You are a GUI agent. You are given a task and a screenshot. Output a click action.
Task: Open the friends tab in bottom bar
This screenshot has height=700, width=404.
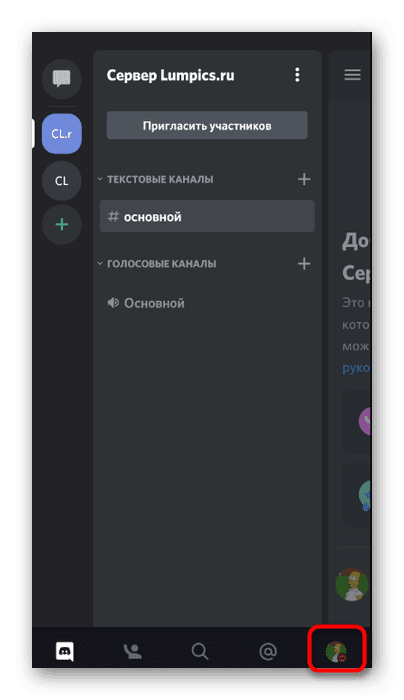pyautogui.click(x=132, y=652)
